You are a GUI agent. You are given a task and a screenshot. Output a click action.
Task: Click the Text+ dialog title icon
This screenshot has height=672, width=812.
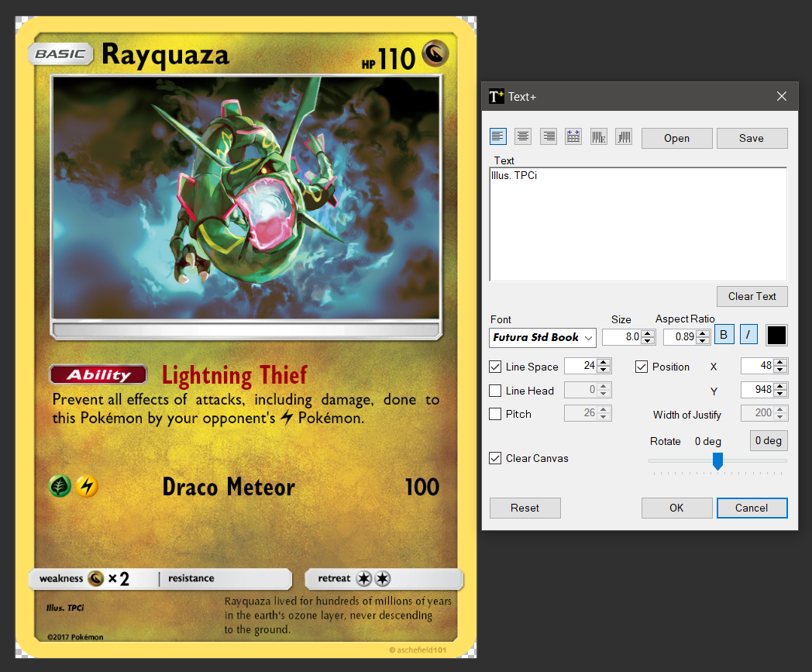point(496,96)
